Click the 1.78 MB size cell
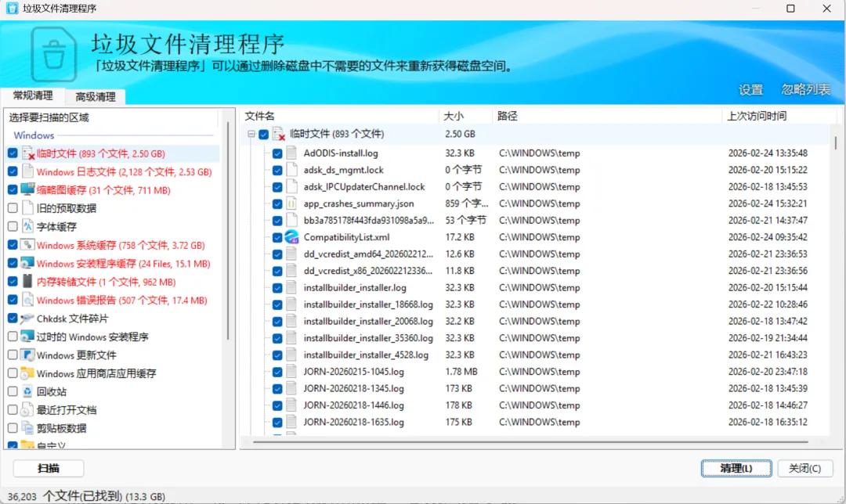This screenshot has height=504, width=846. (x=461, y=372)
